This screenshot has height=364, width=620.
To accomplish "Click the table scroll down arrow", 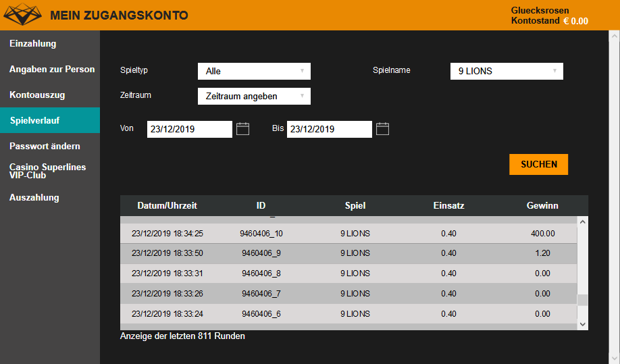I will pyautogui.click(x=582, y=324).
